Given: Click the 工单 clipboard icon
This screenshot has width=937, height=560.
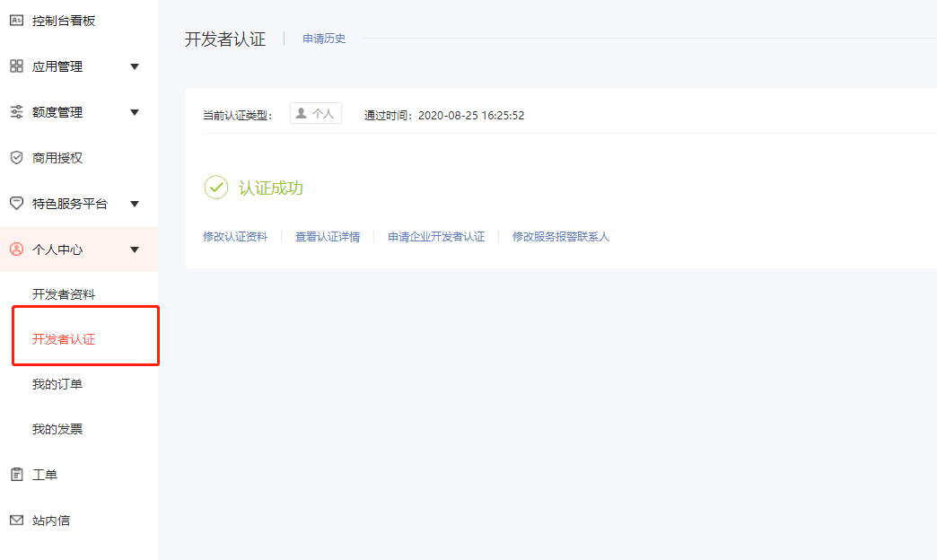Looking at the screenshot, I should coord(17,475).
